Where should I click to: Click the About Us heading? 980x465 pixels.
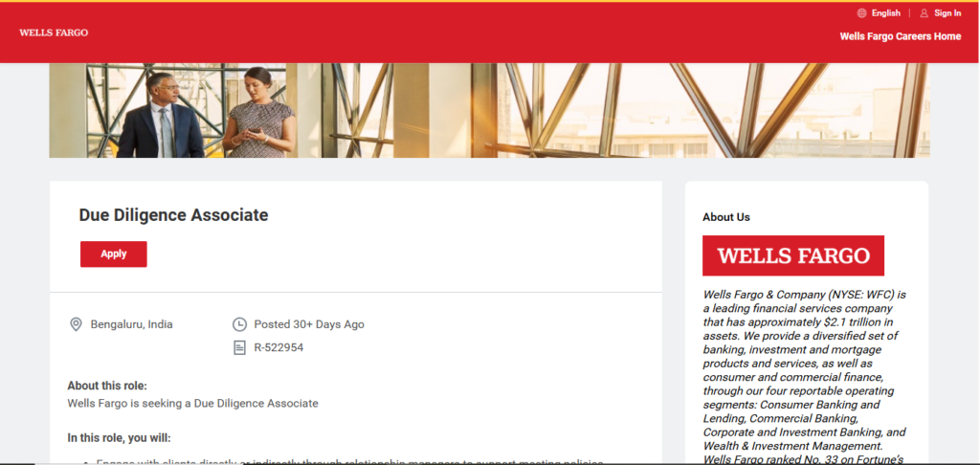pos(726,217)
